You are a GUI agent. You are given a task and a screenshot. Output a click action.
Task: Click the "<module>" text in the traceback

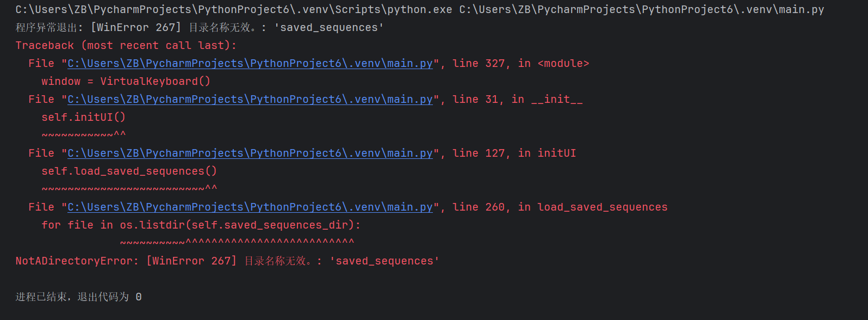coord(563,64)
